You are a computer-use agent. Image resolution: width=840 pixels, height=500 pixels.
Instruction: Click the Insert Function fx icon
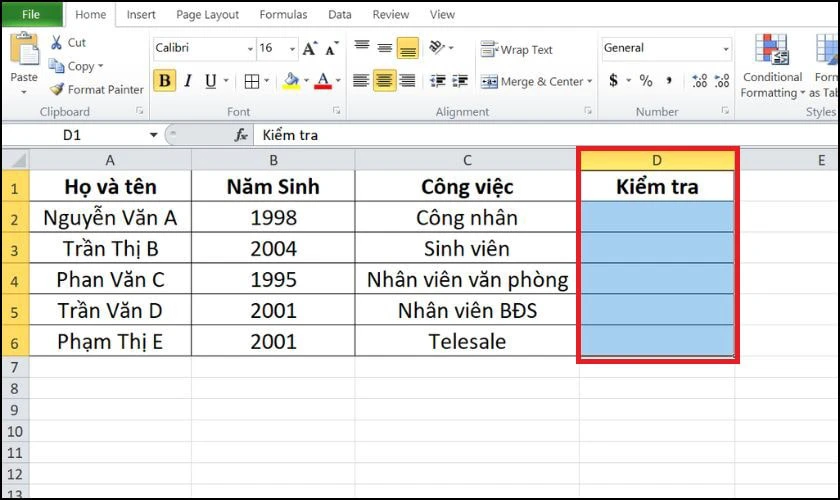pos(241,135)
